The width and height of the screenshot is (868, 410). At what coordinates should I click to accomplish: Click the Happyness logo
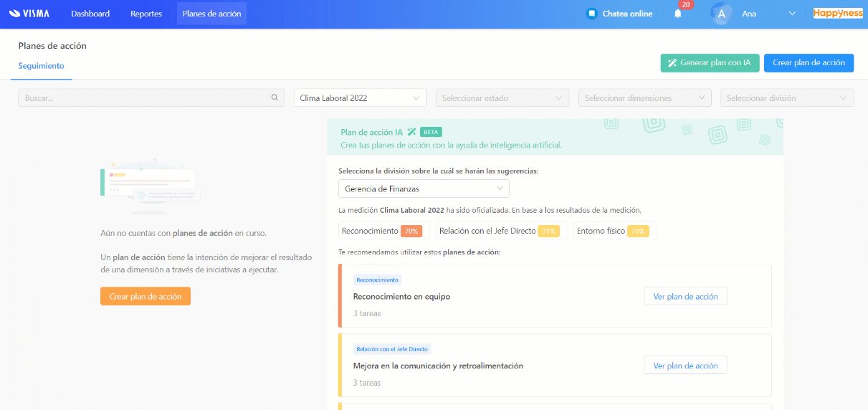838,13
